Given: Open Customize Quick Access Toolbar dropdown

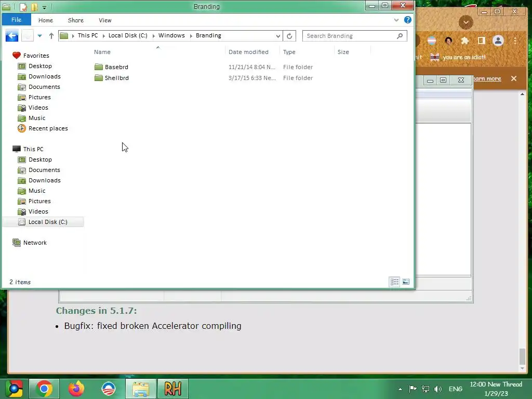Looking at the screenshot, I should pos(45,7).
